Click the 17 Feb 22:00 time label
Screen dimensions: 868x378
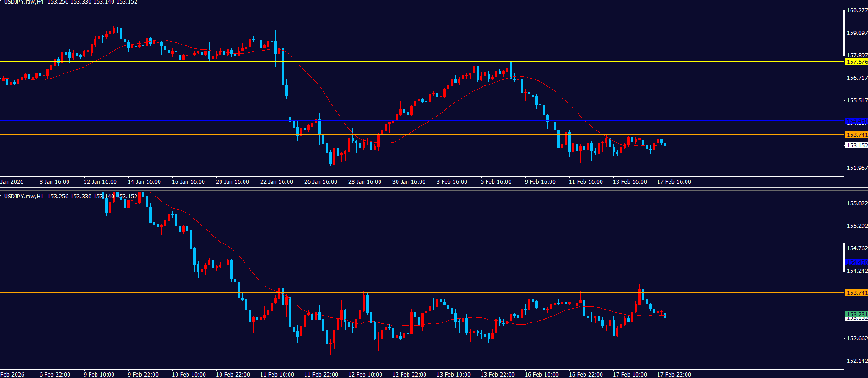pos(674,375)
